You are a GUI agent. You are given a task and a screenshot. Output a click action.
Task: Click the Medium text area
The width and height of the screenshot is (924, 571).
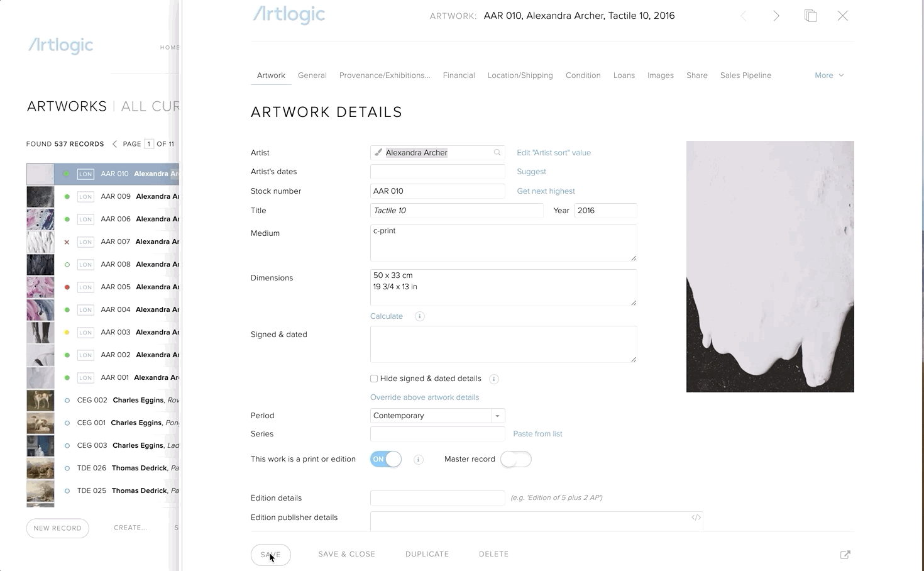(x=503, y=243)
